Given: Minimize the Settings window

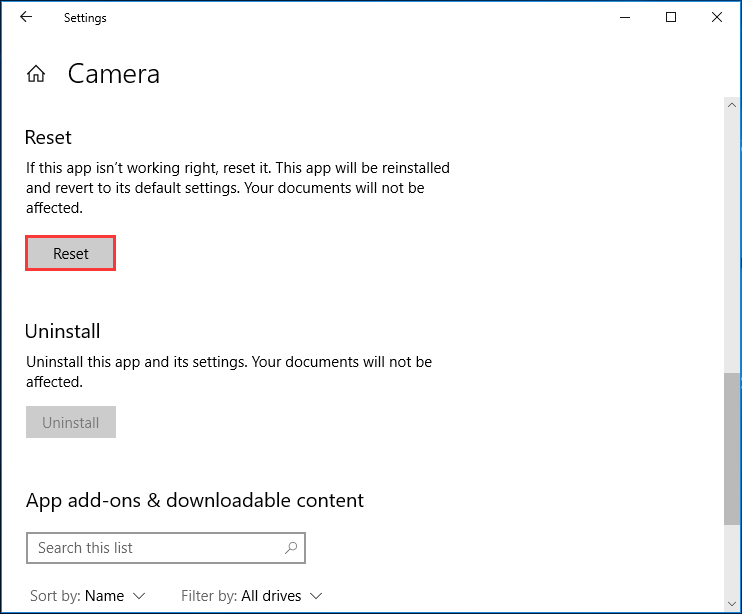Looking at the screenshot, I should [625, 18].
